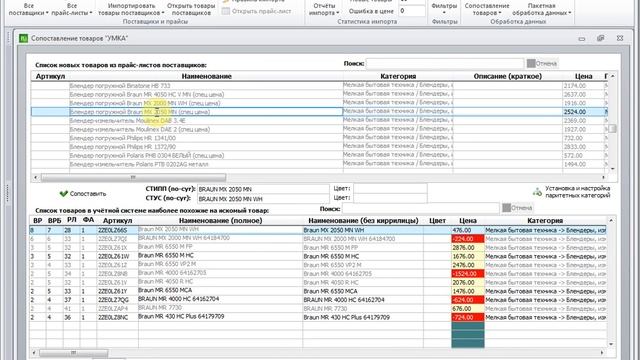This screenshot has height=360, width=640.
Task: Restore the Сопоставление товаров child window
Action: point(600,38)
